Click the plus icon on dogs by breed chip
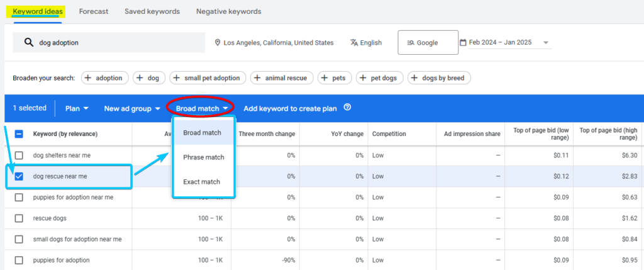Screen dimensions: 644x270 pyautogui.click(x=414, y=77)
